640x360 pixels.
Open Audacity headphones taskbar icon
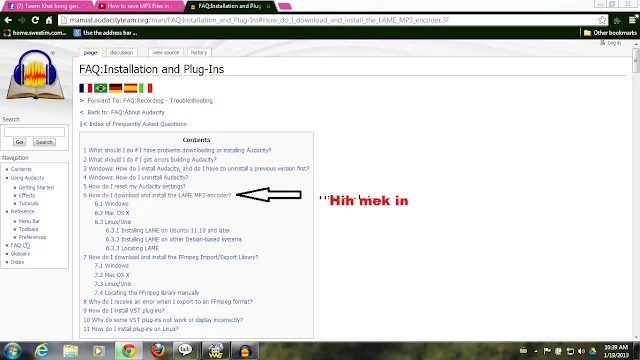(245, 351)
